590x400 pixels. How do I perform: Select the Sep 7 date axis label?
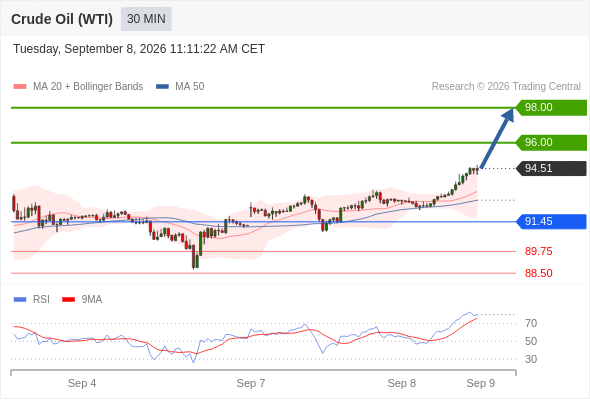pyautogui.click(x=251, y=383)
